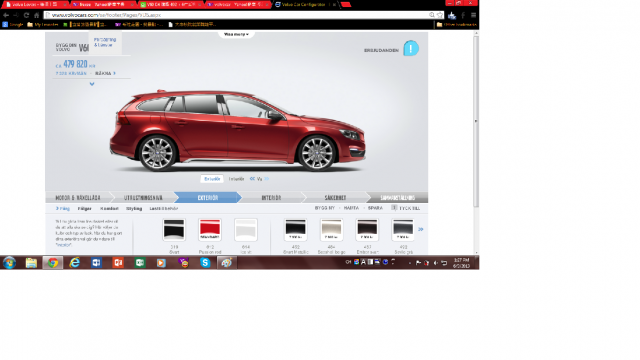Click the Chrome taskbar icon
This screenshot has height=360, width=640.
[x=53, y=262]
